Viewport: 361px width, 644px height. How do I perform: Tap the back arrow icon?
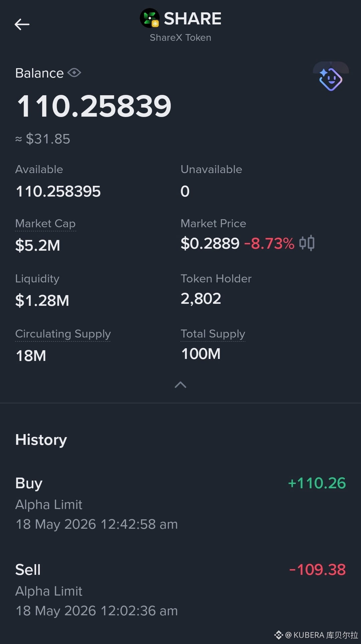click(22, 24)
